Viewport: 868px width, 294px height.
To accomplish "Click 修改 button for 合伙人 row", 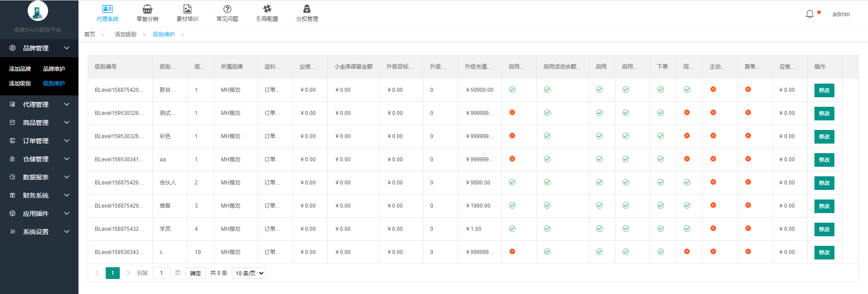I will click(824, 183).
